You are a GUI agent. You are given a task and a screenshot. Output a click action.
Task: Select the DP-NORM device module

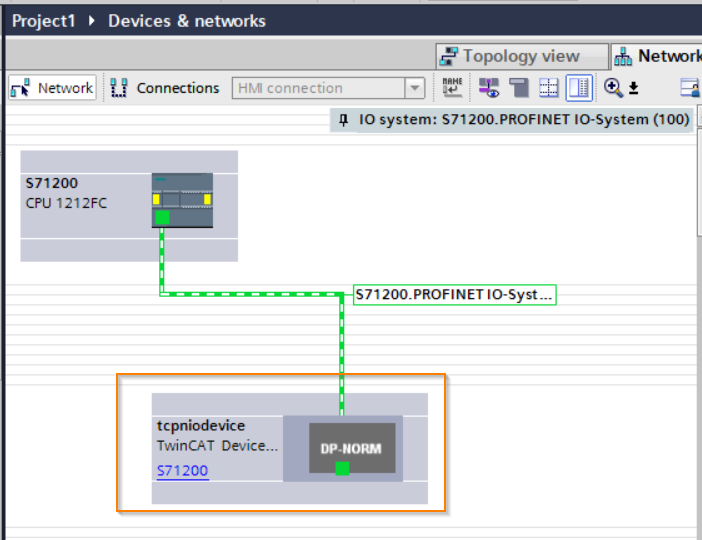[x=352, y=448]
